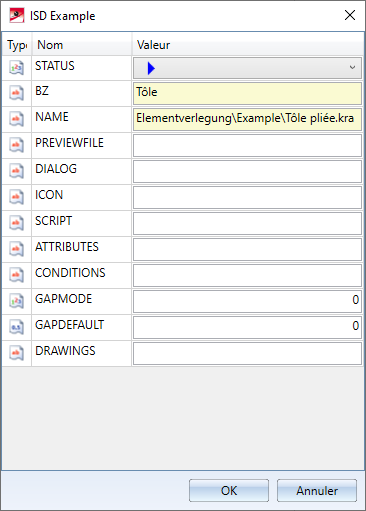The image size is (366, 511).
Task: Click the Annuler button
Action: click(317, 490)
